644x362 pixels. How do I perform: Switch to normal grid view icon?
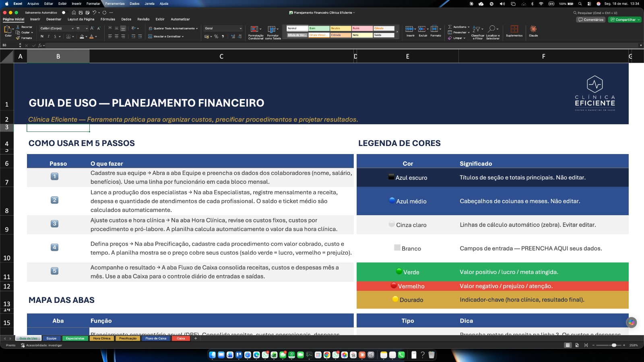tap(568, 345)
